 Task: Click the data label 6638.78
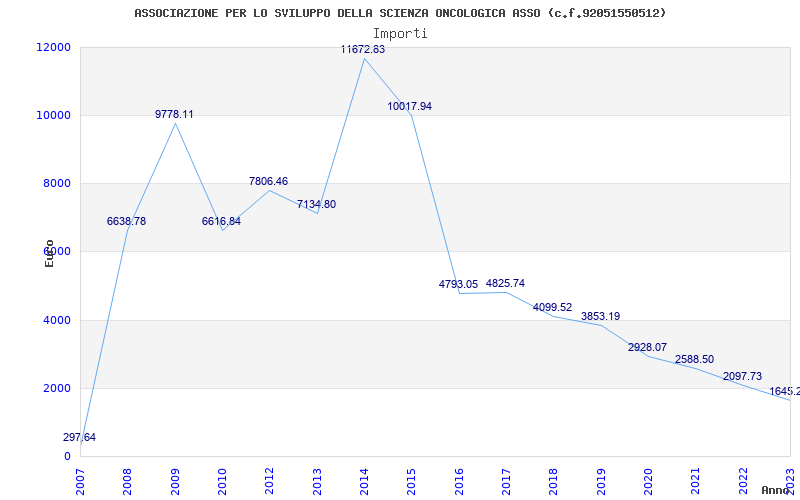point(126,221)
